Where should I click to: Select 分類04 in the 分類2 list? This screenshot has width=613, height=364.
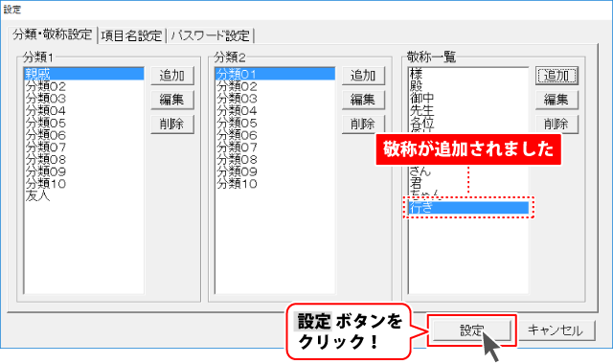275,111
